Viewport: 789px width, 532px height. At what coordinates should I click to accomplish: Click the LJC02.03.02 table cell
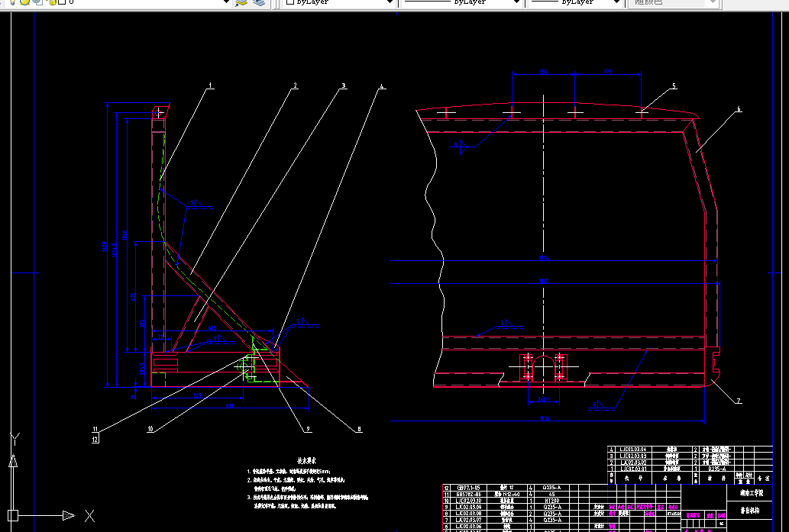633,462
